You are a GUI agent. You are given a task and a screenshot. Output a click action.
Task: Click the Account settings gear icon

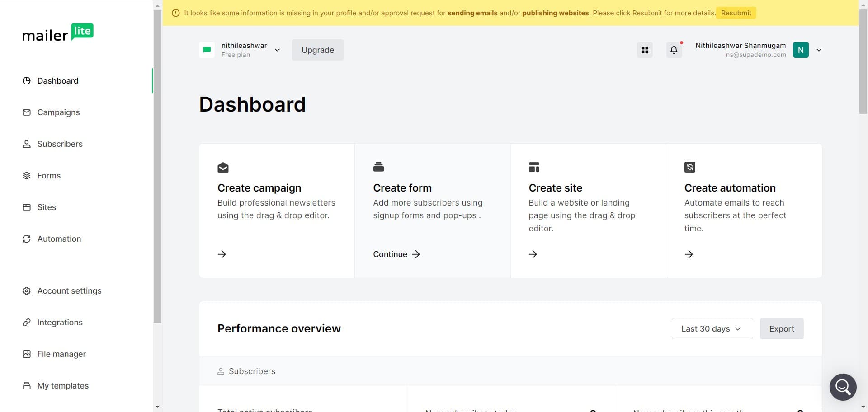[x=27, y=290]
